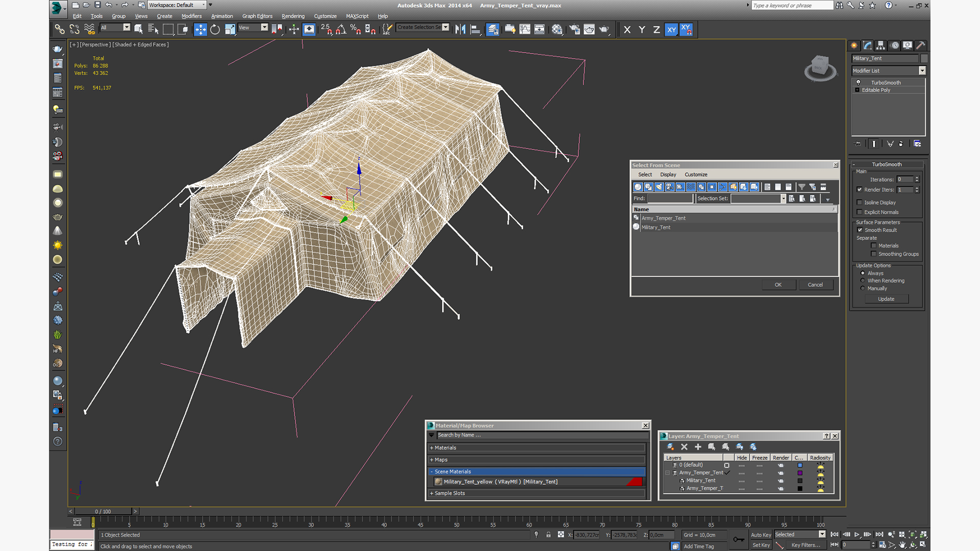Click the object color swatch beside name field
Viewport: 980px width, 551px height.
click(x=924, y=58)
